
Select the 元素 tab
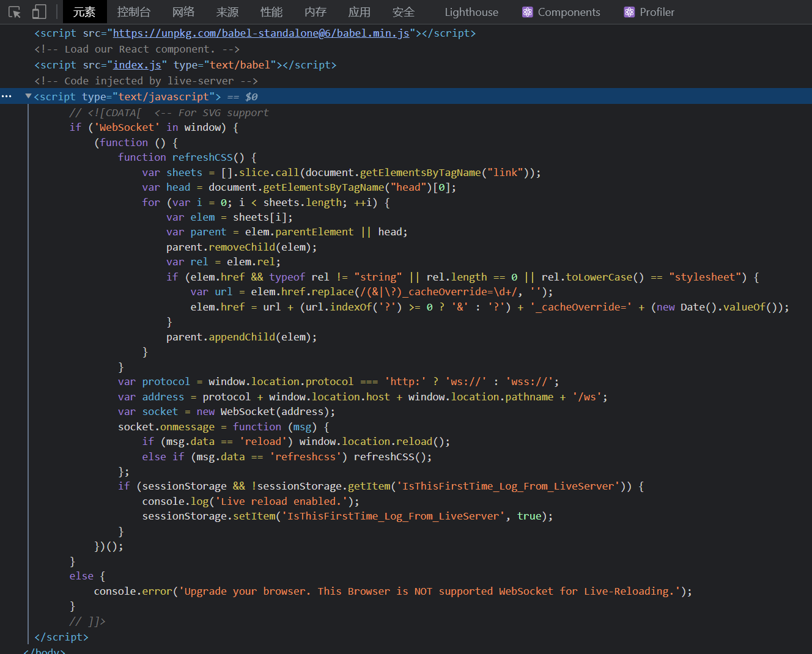[x=84, y=12]
